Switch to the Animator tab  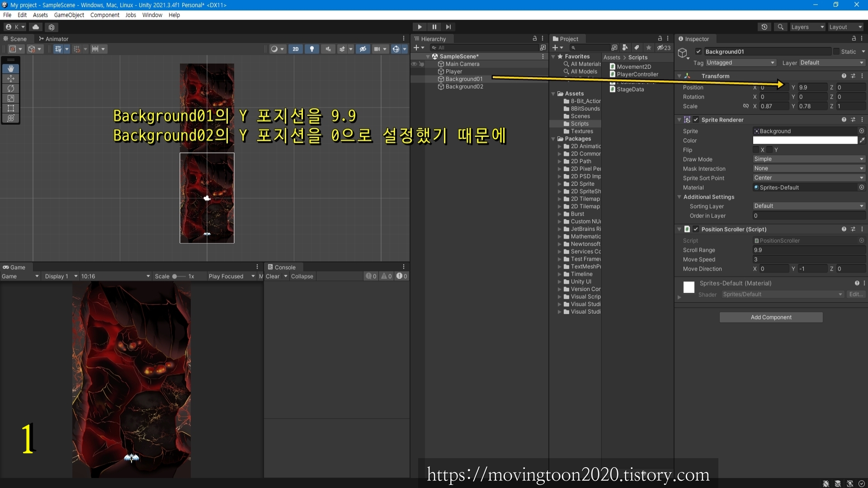[53, 39]
